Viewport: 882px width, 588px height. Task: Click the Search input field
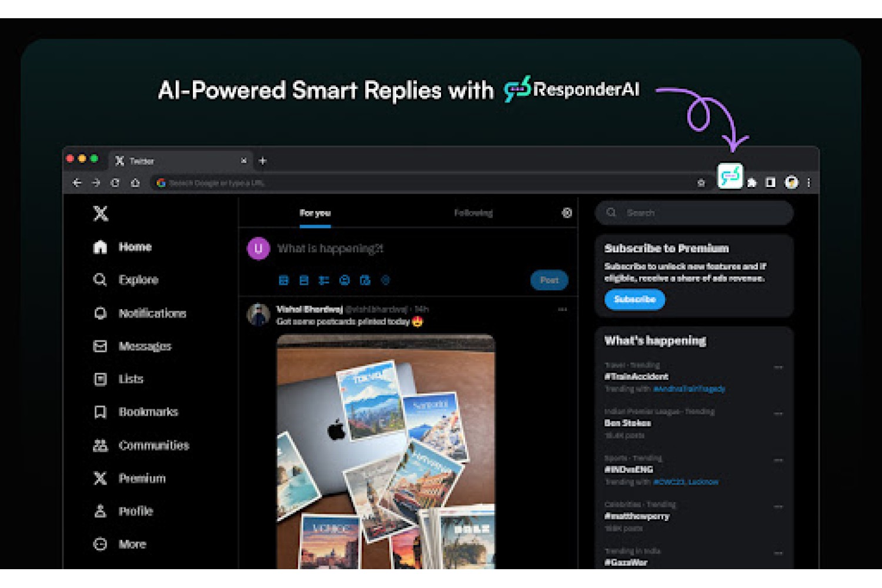[x=694, y=213]
